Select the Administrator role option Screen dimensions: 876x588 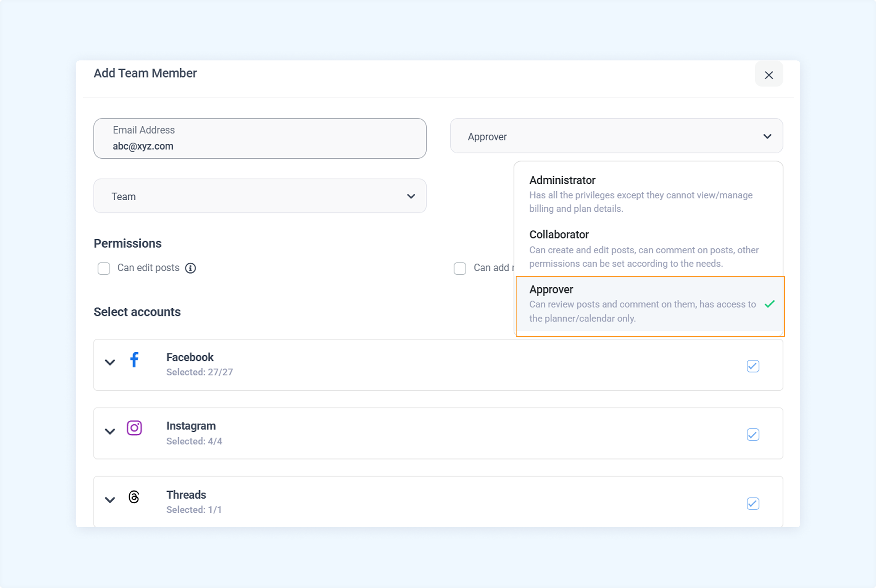649,194
